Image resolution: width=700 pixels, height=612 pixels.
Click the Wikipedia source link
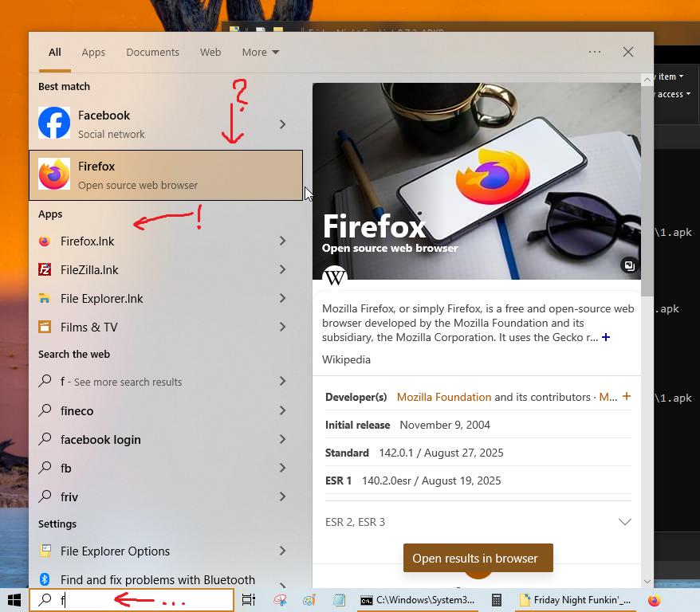click(x=347, y=359)
